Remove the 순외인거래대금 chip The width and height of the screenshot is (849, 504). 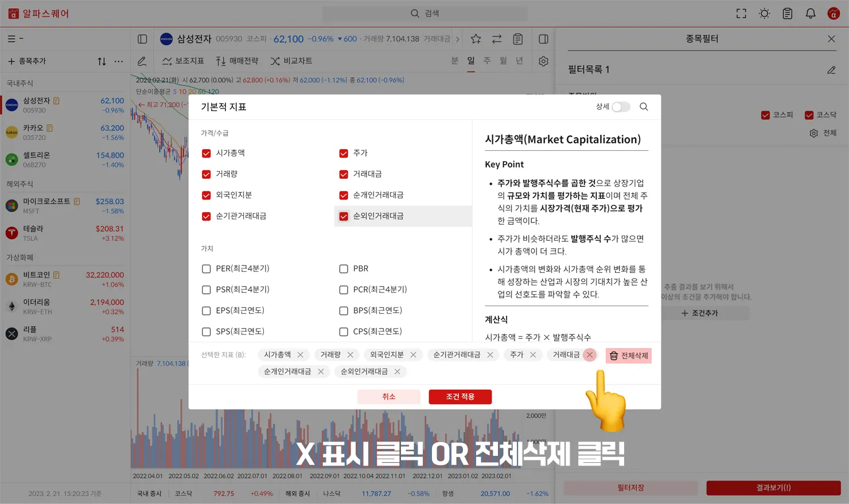(397, 372)
